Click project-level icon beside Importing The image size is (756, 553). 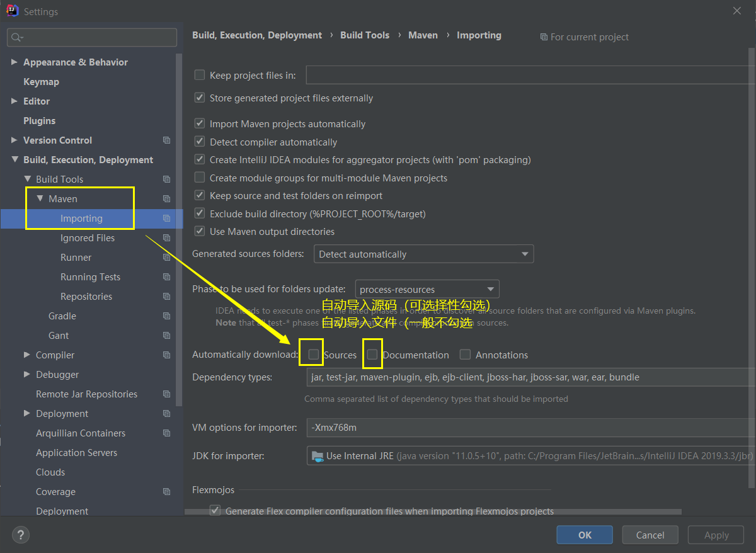[x=166, y=219]
